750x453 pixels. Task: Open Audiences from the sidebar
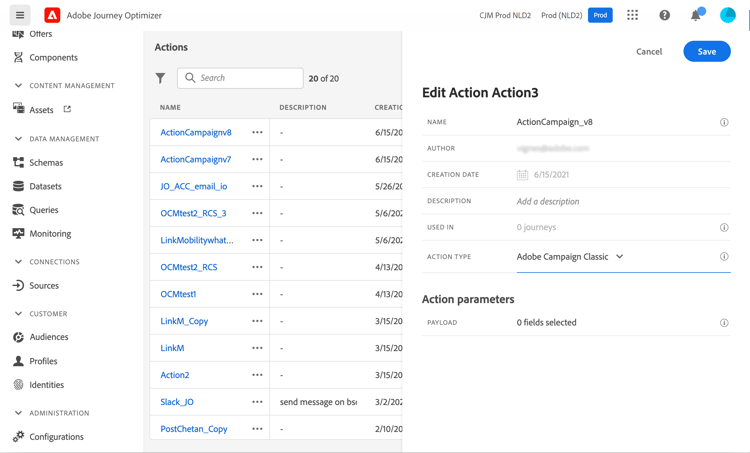(49, 337)
